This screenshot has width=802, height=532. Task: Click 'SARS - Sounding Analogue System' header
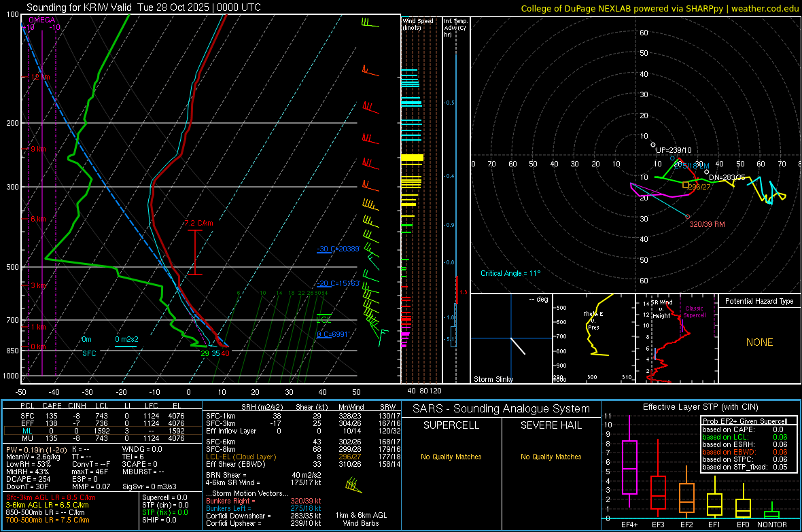point(501,409)
